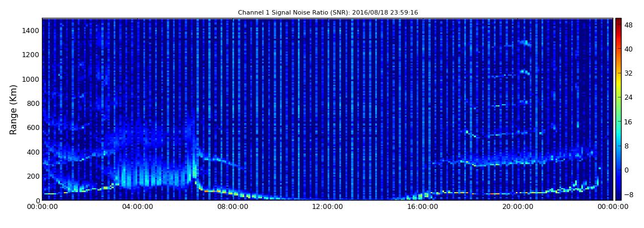
Task: Click the 800 tick label on range axis
Action: pos(33,103)
